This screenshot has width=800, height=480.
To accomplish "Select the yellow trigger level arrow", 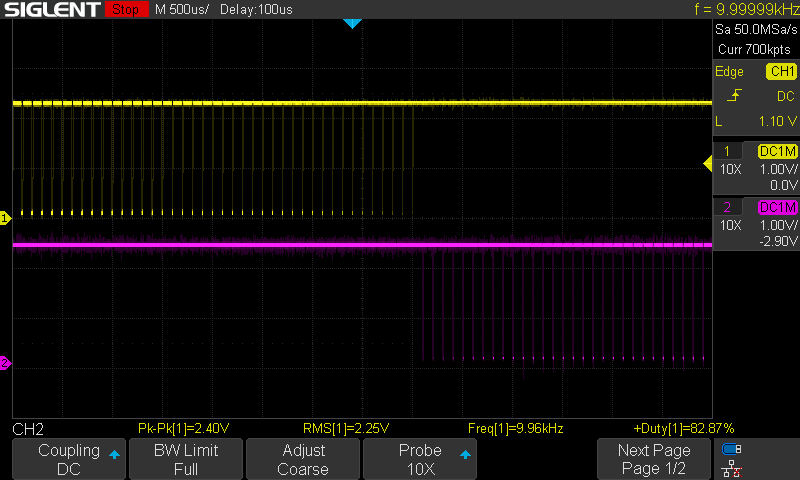I will (x=707, y=164).
